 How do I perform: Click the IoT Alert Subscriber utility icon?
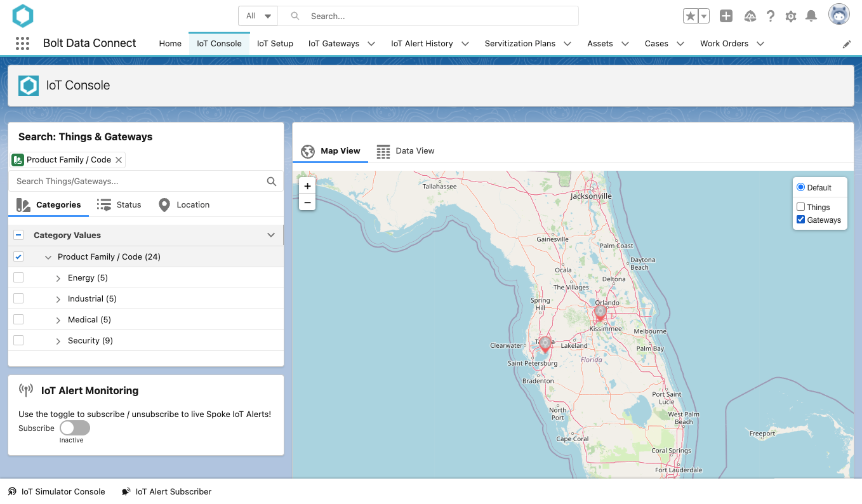(x=126, y=492)
